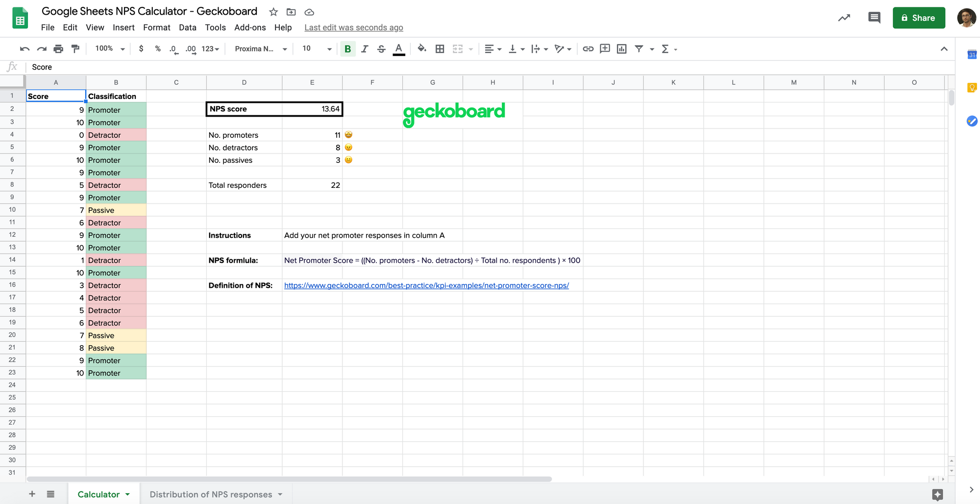
Task: Click the Explore button
Action: pos(937,495)
